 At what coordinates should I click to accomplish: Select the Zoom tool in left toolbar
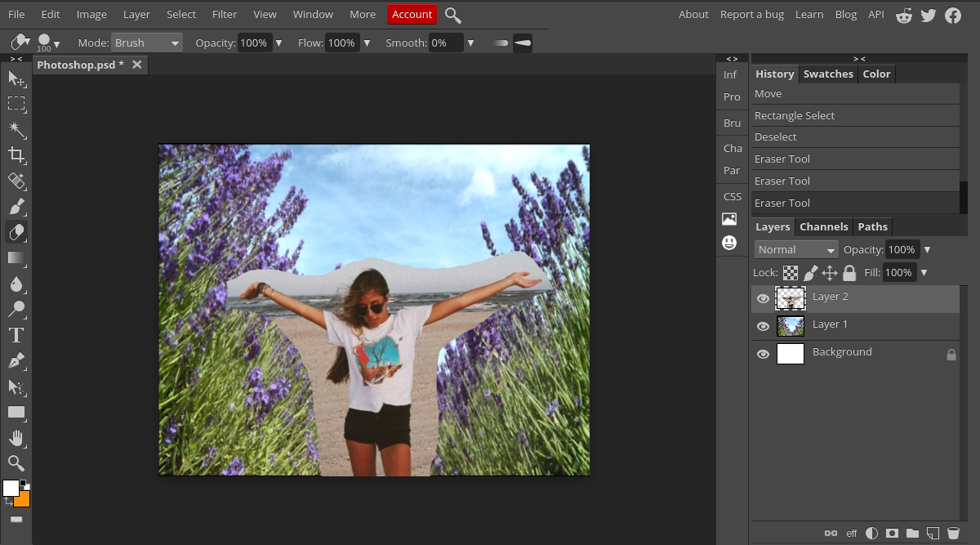tap(16, 463)
